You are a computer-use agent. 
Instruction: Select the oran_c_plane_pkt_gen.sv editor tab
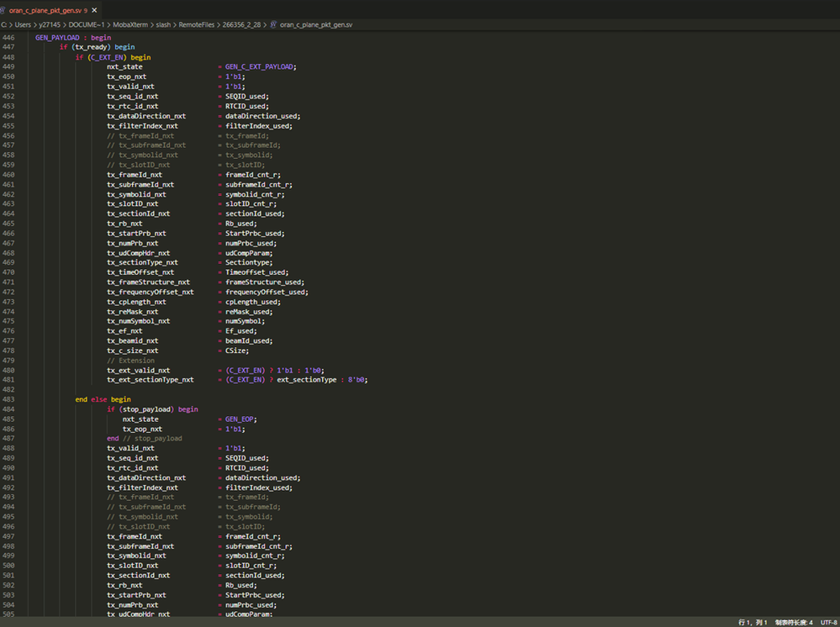45,10
